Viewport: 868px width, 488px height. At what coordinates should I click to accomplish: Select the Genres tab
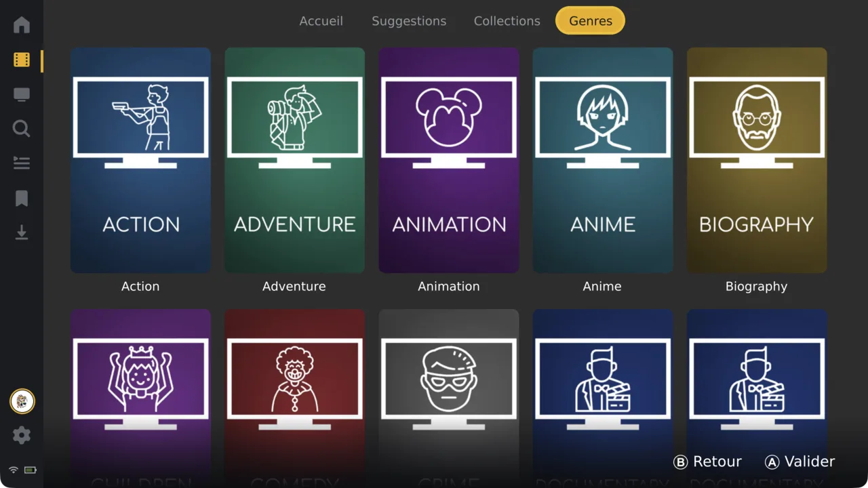click(590, 21)
